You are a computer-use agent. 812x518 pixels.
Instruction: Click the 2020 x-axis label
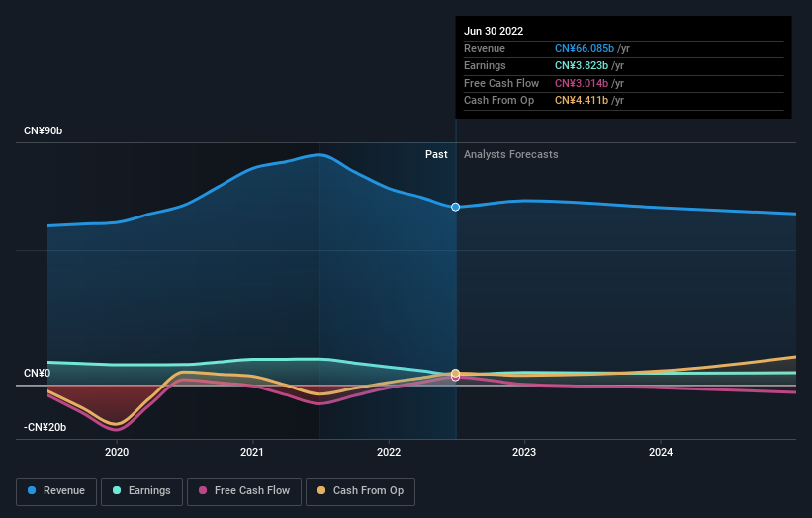[117, 453]
